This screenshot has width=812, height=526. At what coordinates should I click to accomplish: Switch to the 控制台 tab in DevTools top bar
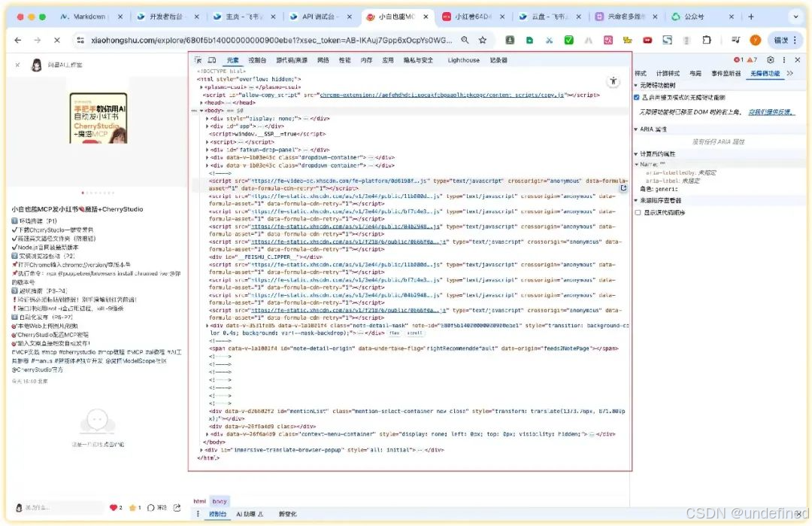click(x=257, y=60)
